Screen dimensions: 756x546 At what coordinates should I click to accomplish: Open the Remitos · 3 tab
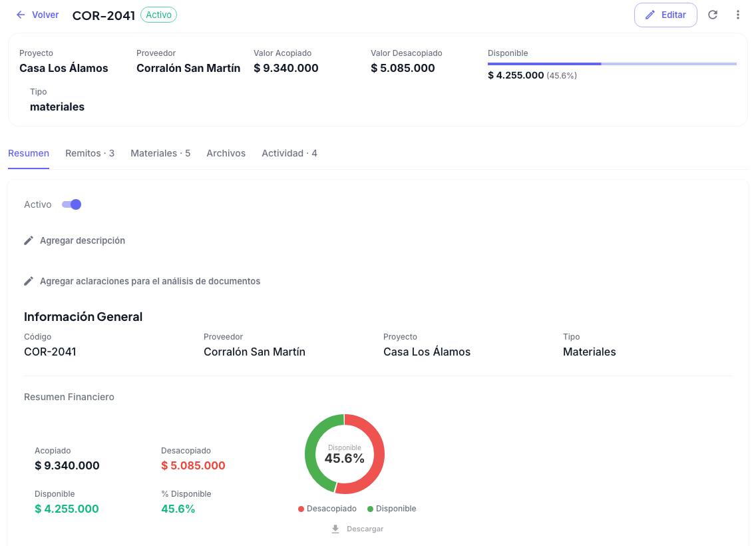pos(90,153)
